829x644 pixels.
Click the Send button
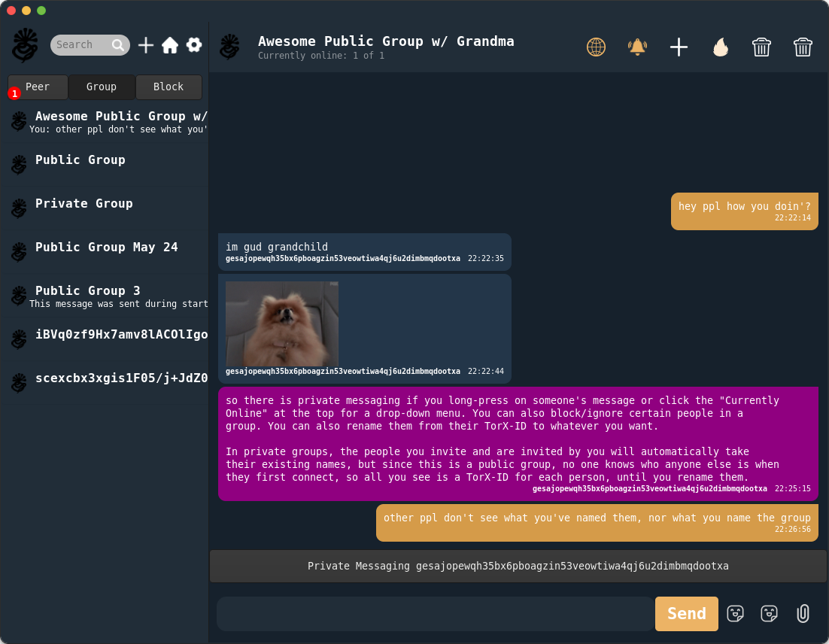pyautogui.click(x=686, y=613)
